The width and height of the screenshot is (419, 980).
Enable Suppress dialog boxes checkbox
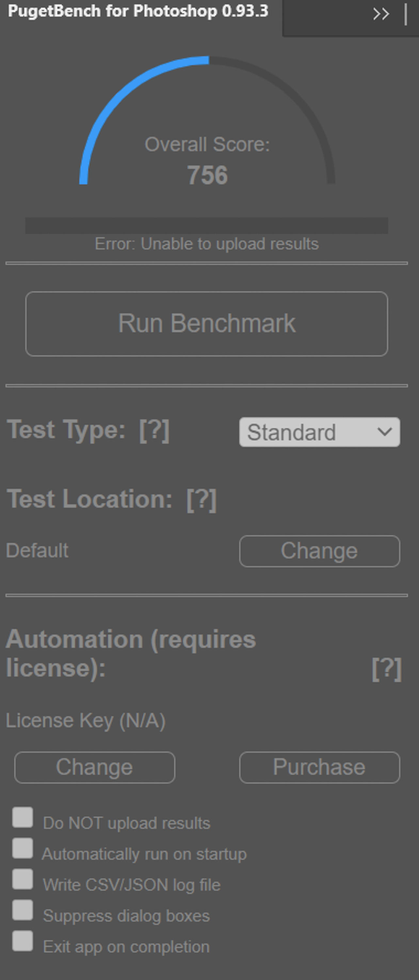23,910
